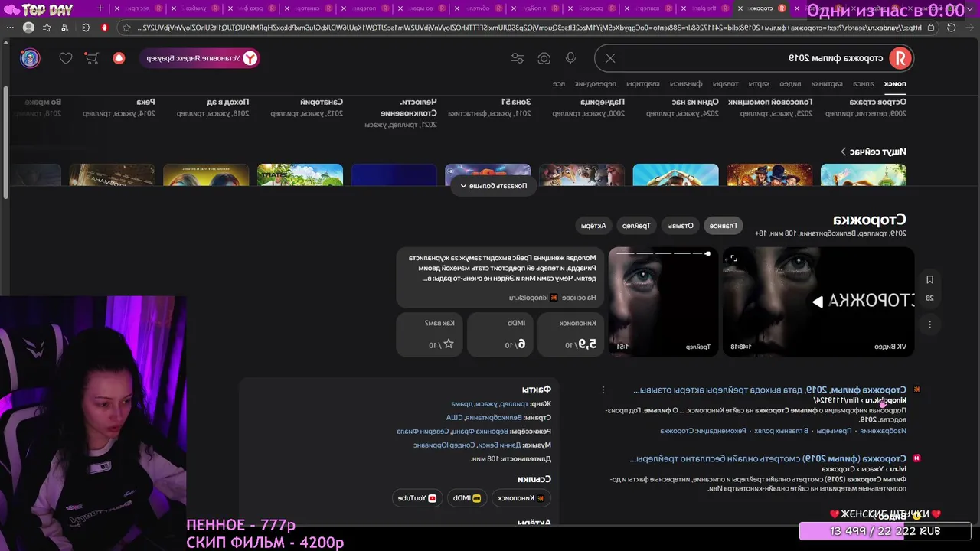This screenshot has width=980, height=551.
Task: Open Зона 51 movie in carousel
Action: click(516, 102)
